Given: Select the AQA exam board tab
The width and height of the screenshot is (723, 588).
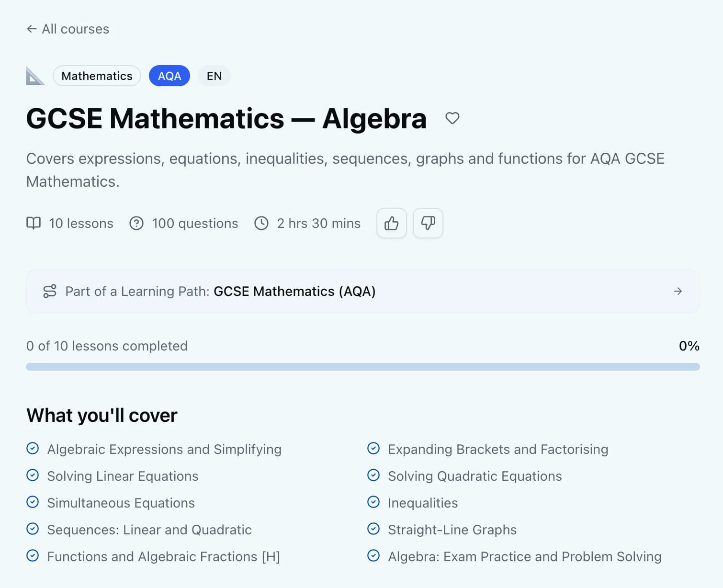Looking at the screenshot, I should (169, 76).
